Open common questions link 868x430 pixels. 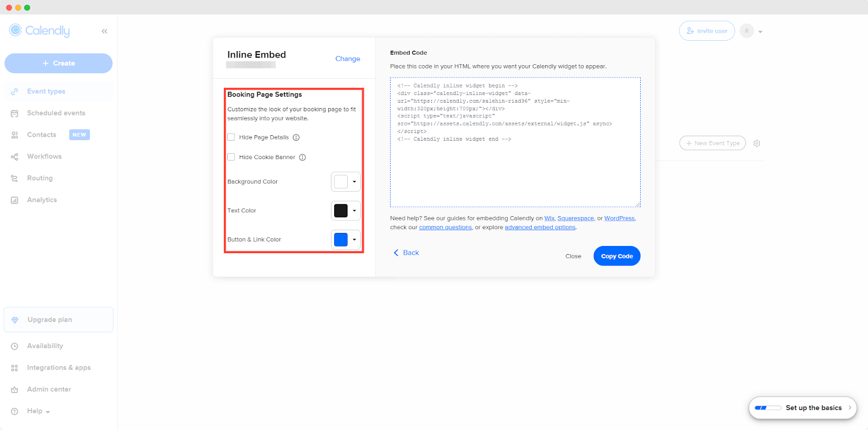445,227
